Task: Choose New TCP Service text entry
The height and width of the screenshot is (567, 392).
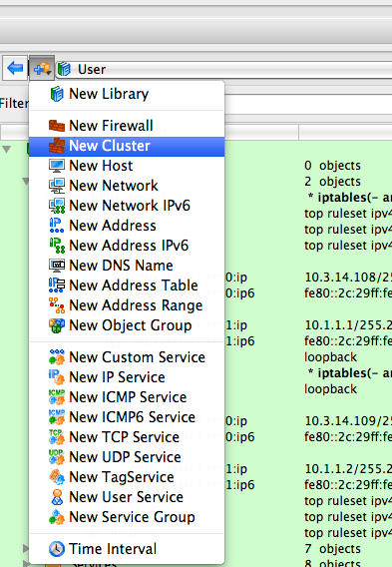Action: 125,437
